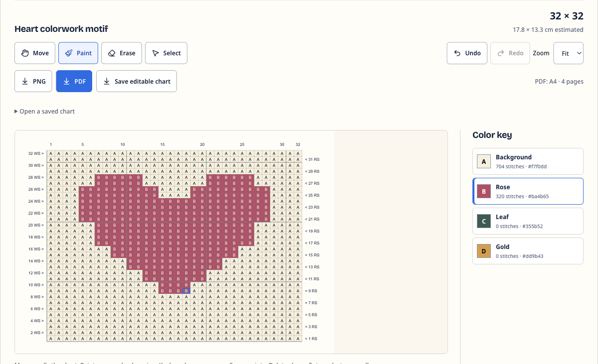The width and height of the screenshot is (598, 364).
Task: Click '704 stitches · #f7f0dd' text
Action: click(x=521, y=166)
